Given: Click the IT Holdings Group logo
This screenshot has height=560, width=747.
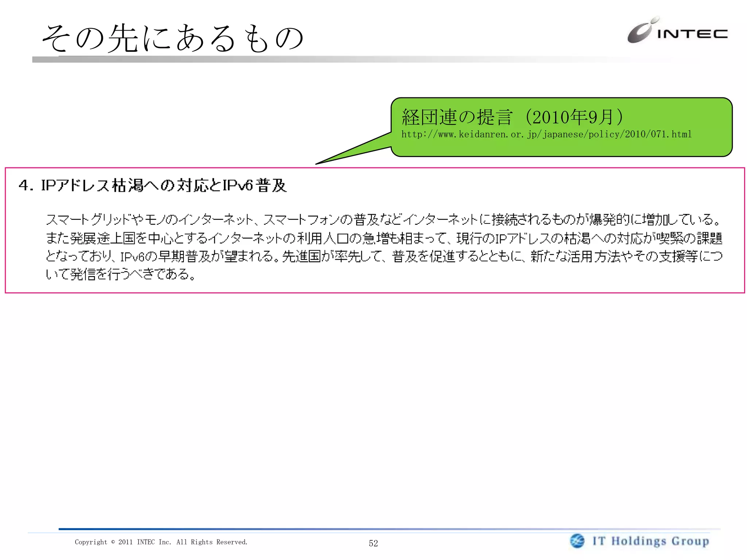Looking at the screenshot, I should click(640, 541).
